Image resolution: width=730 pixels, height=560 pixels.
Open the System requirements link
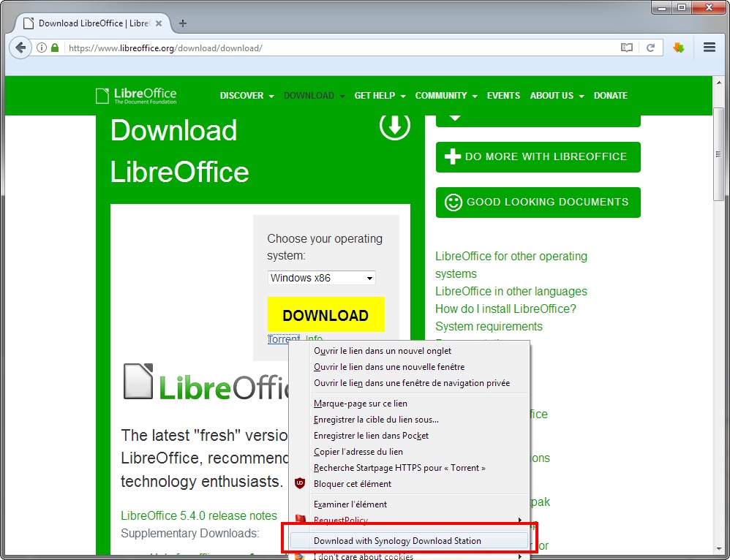coord(489,326)
